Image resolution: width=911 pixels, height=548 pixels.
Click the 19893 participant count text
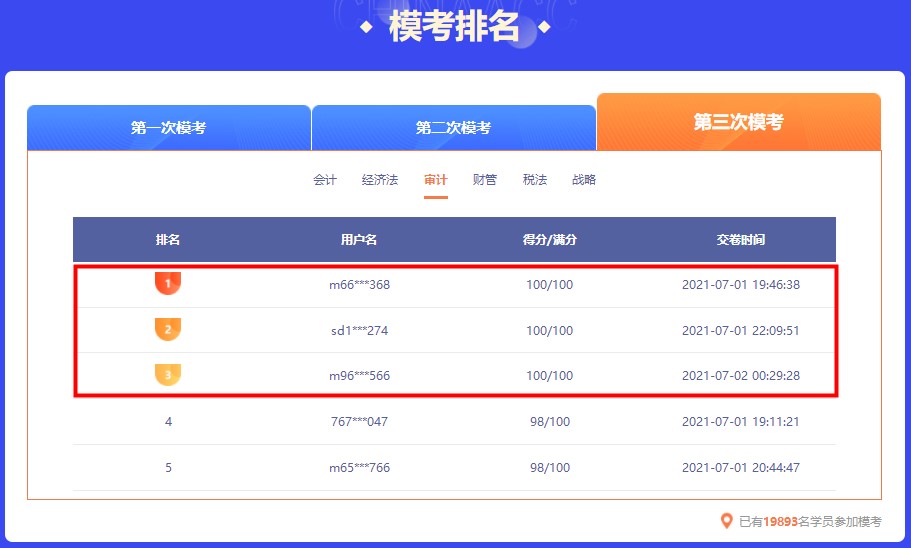(780, 522)
